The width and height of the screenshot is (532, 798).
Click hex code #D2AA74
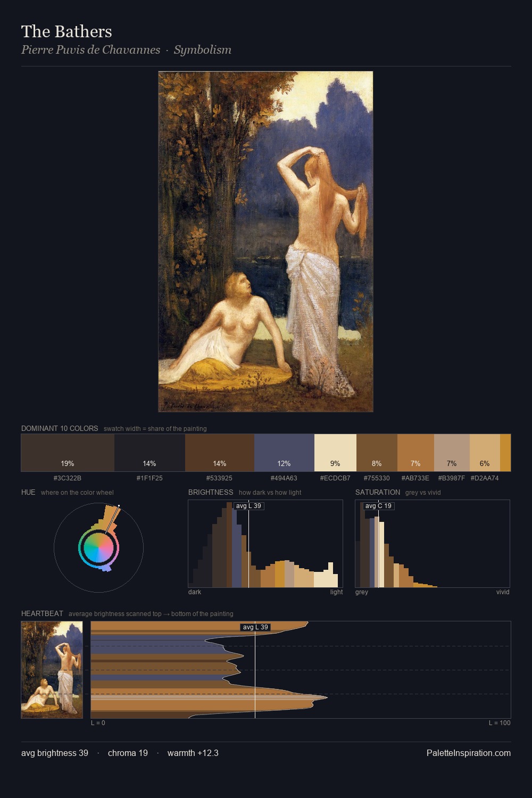pos(485,478)
